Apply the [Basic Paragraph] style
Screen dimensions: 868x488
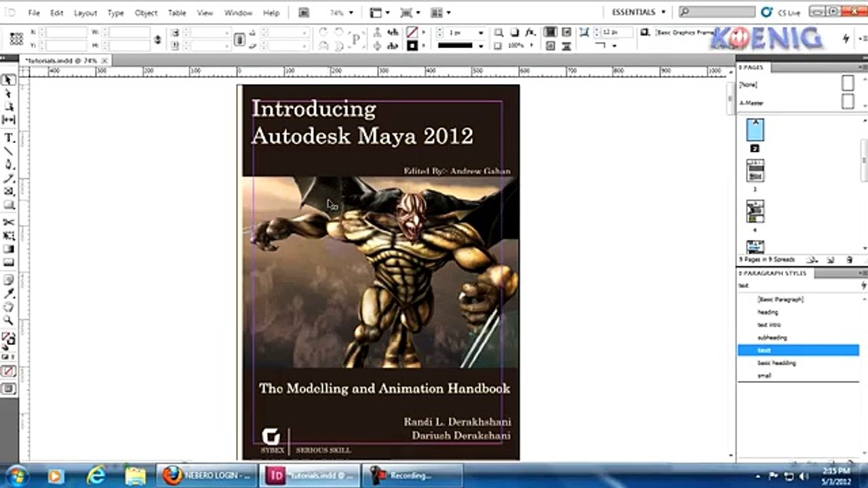tap(781, 300)
